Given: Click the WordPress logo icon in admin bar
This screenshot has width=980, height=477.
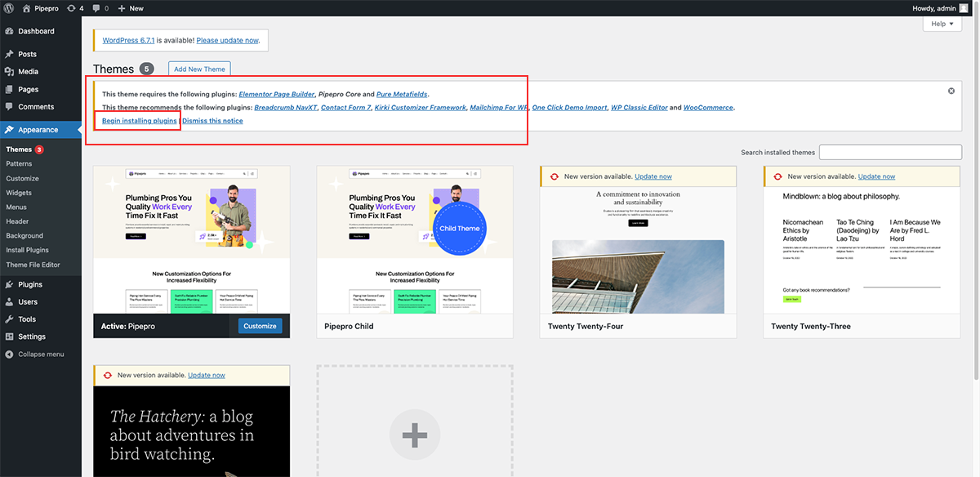Looking at the screenshot, I should pyautogui.click(x=9, y=8).
